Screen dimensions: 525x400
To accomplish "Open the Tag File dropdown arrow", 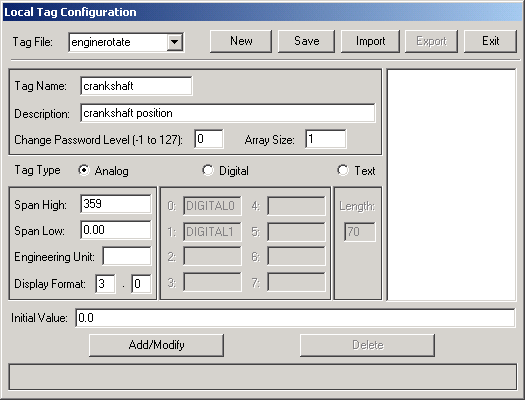I will (x=174, y=42).
